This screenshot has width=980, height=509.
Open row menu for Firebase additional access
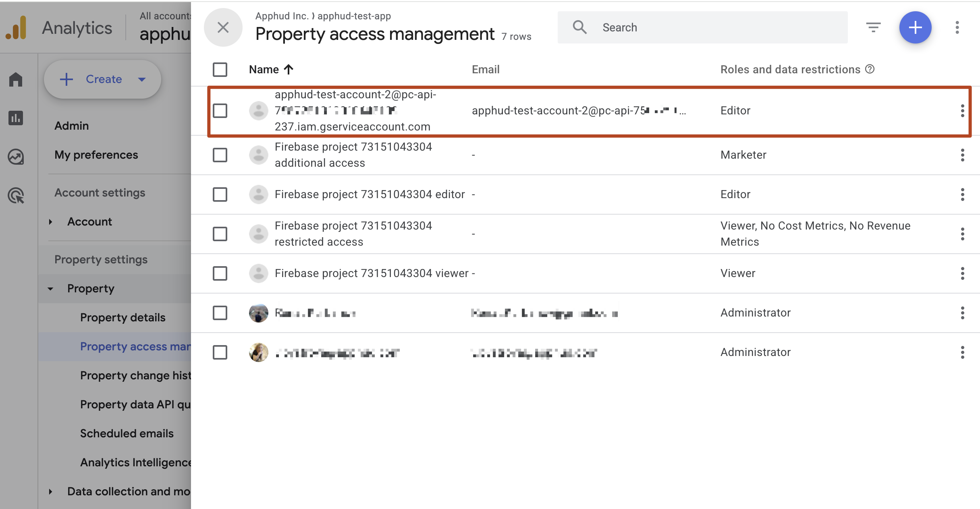(x=962, y=155)
